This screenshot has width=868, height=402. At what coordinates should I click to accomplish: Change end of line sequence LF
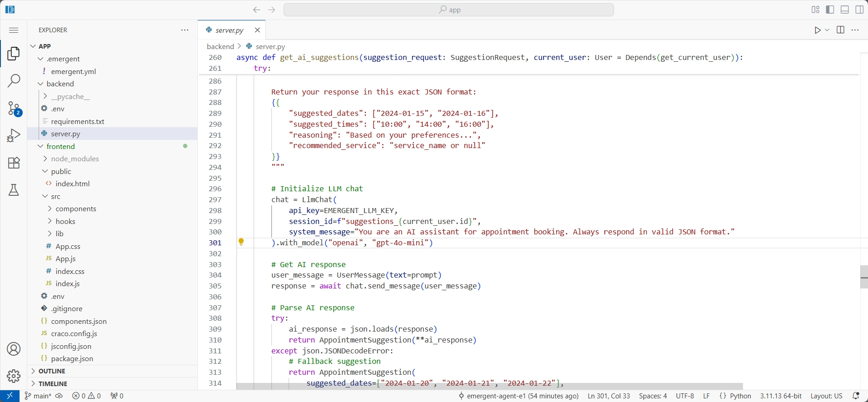click(x=707, y=396)
